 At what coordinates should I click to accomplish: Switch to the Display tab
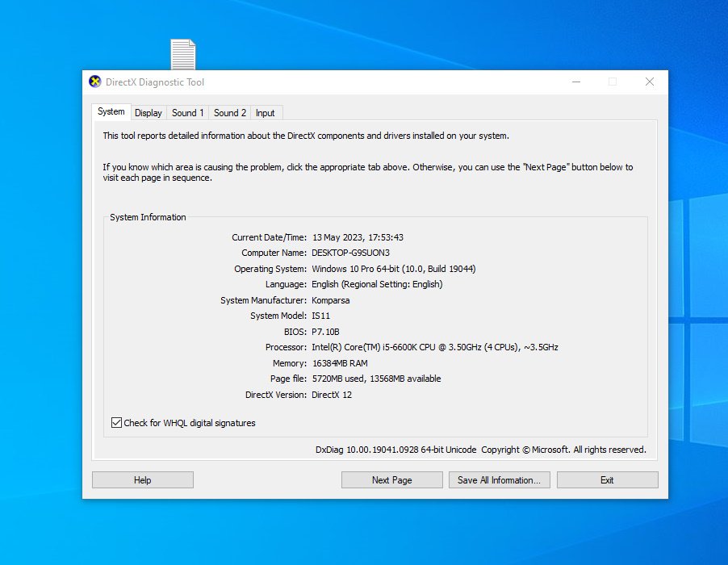tap(149, 113)
